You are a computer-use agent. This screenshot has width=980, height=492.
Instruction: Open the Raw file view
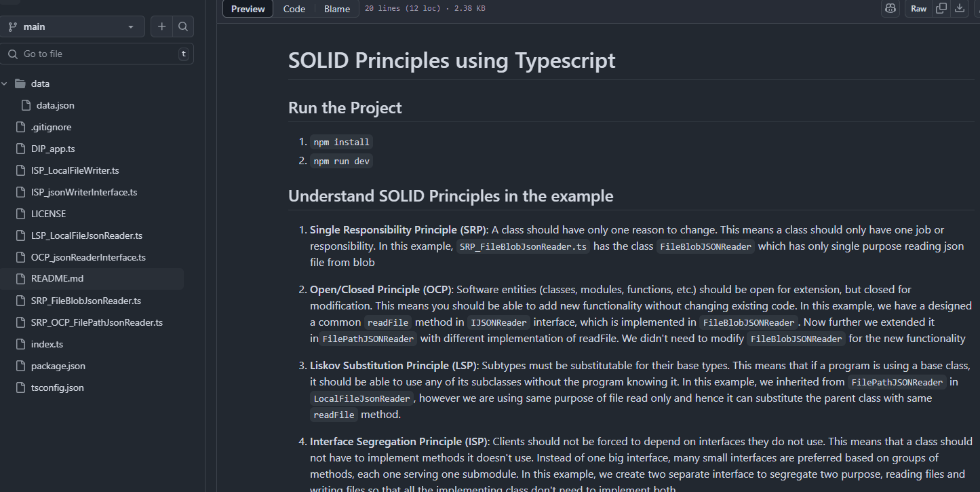pos(918,9)
